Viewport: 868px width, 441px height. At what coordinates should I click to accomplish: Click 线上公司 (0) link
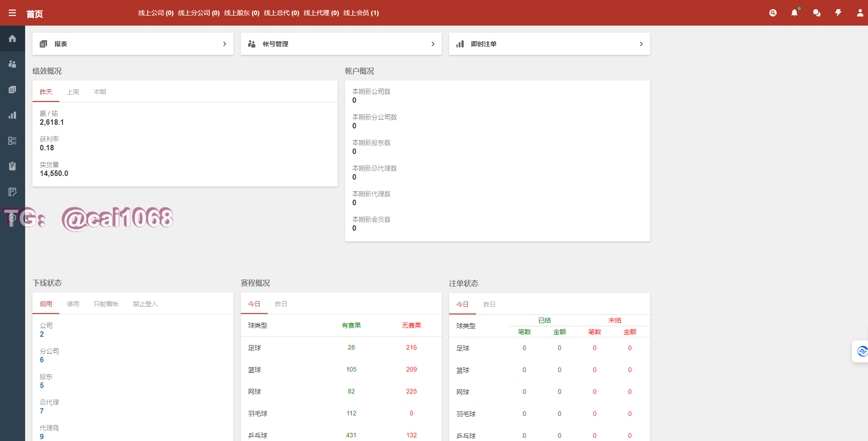click(x=156, y=13)
